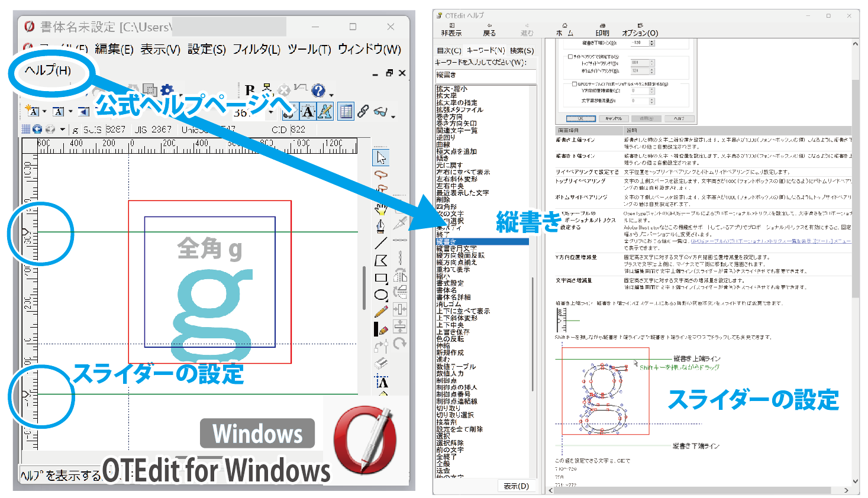868x498 pixels.
Task: Open the ウィンドウ(W) menu
Action: [x=369, y=50]
